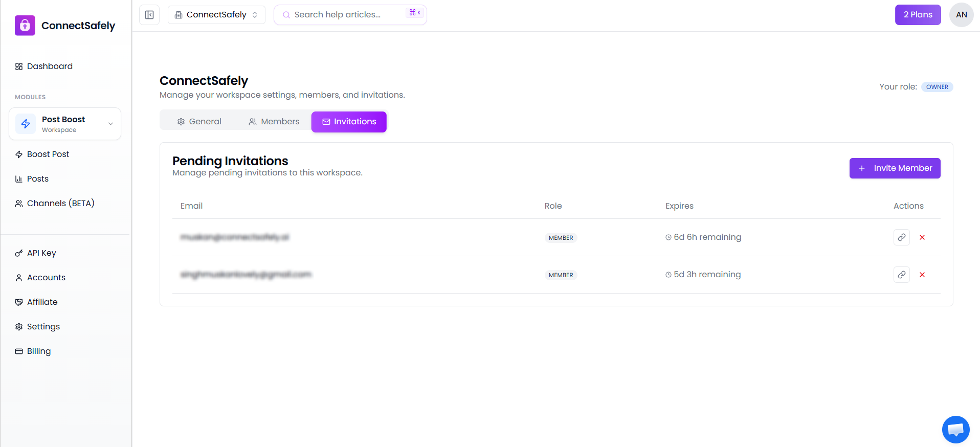Click the Invite Member button
This screenshot has width=980, height=447.
895,168
